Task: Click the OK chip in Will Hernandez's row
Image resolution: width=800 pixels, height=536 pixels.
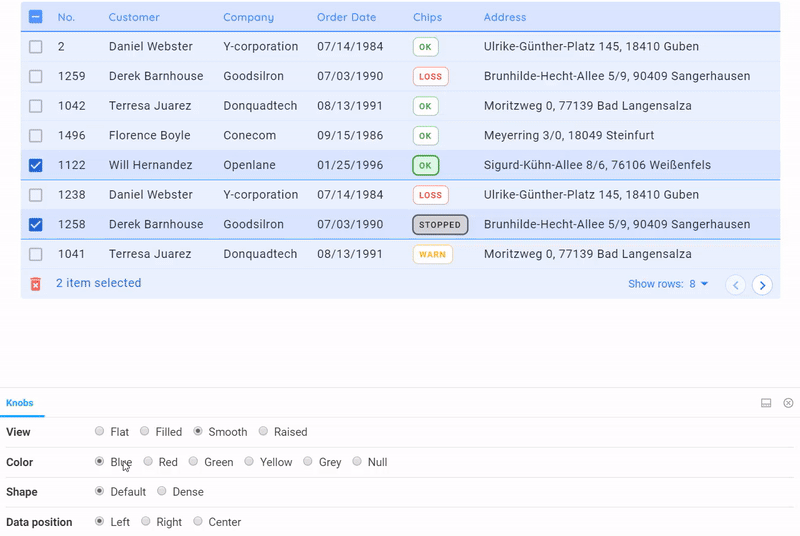Action: click(426, 165)
